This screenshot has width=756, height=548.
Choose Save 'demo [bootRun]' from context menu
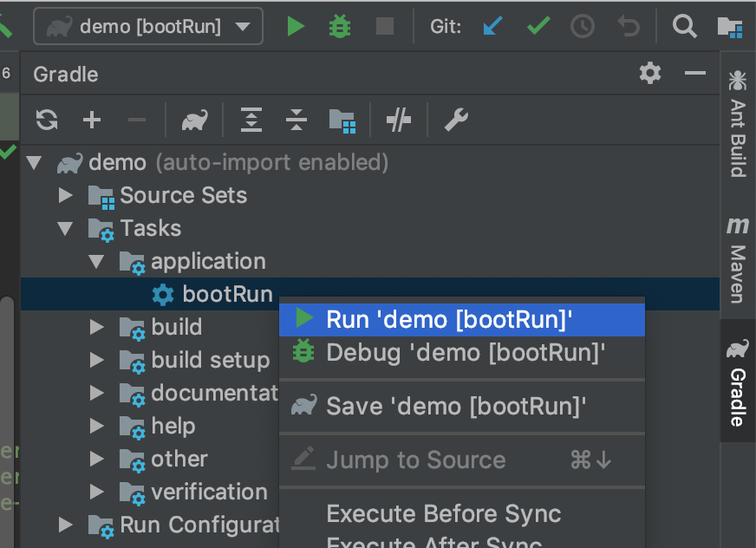(462, 406)
